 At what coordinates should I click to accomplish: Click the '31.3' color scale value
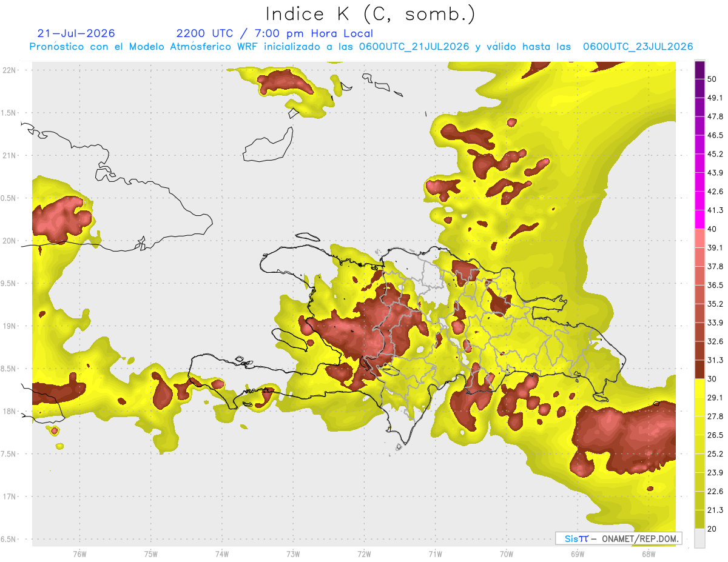point(715,360)
